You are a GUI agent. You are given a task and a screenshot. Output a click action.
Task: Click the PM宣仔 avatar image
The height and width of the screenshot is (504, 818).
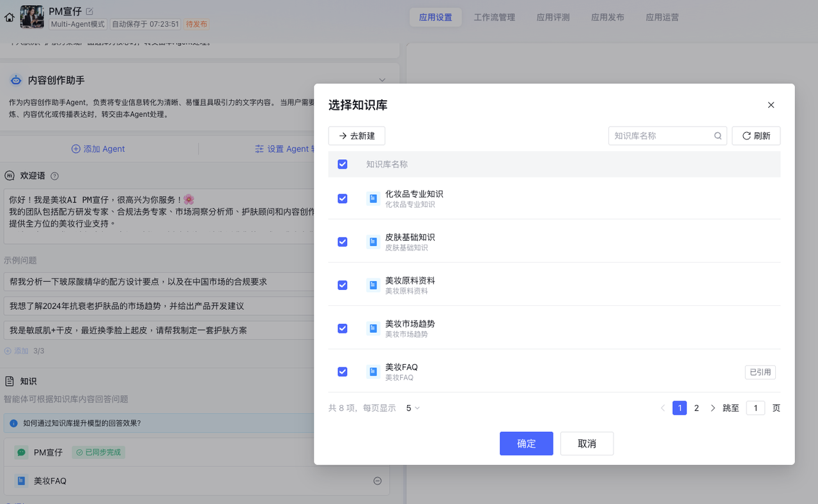tap(32, 17)
